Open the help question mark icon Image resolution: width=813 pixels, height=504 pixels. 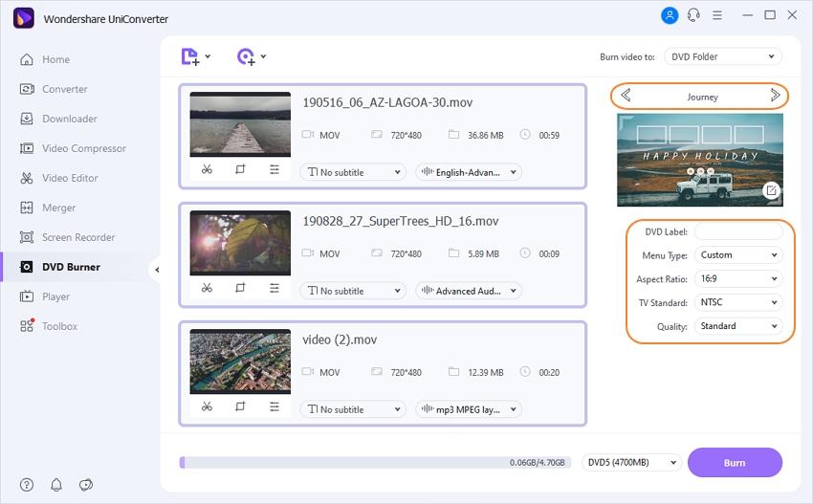(27, 485)
